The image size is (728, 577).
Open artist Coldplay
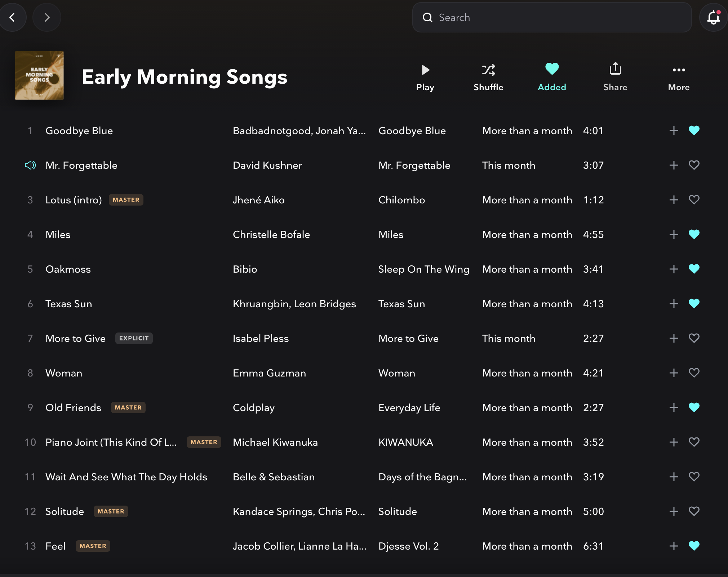254,408
